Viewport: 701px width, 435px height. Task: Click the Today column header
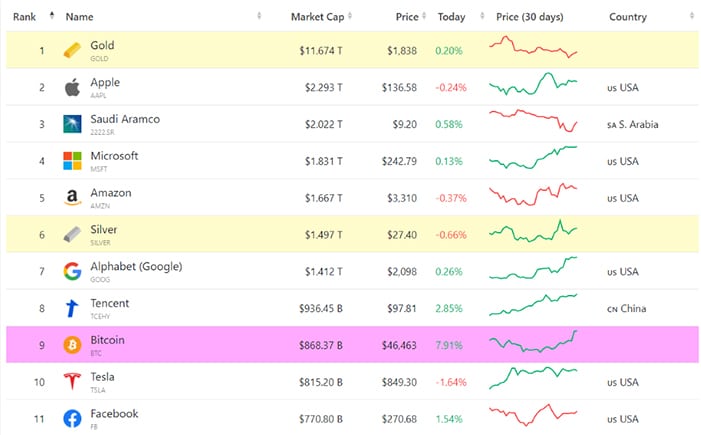[x=451, y=17]
